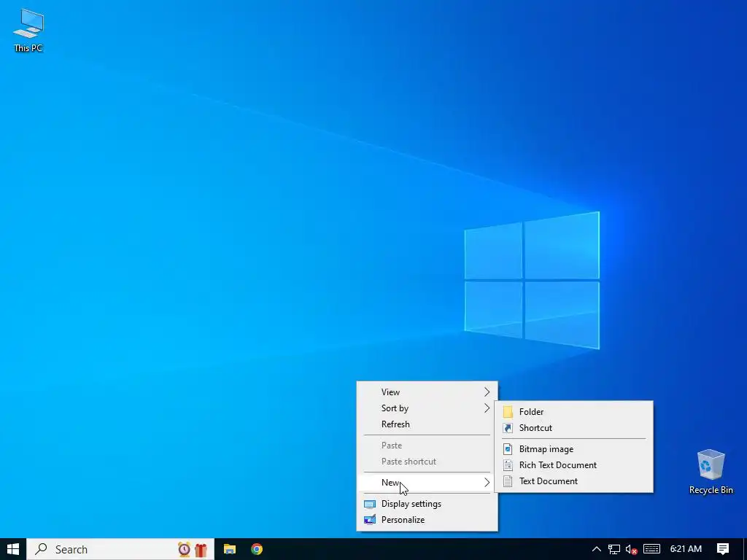Image resolution: width=747 pixels, height=560 pixels.
Task: Select the New menu entry
Action: coord(427,483)
